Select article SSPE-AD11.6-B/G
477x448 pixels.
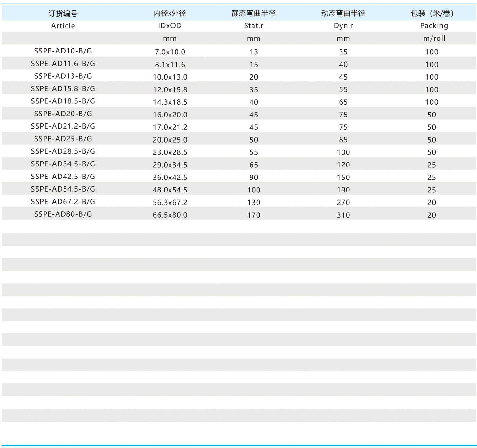click(x=63, y=64)
